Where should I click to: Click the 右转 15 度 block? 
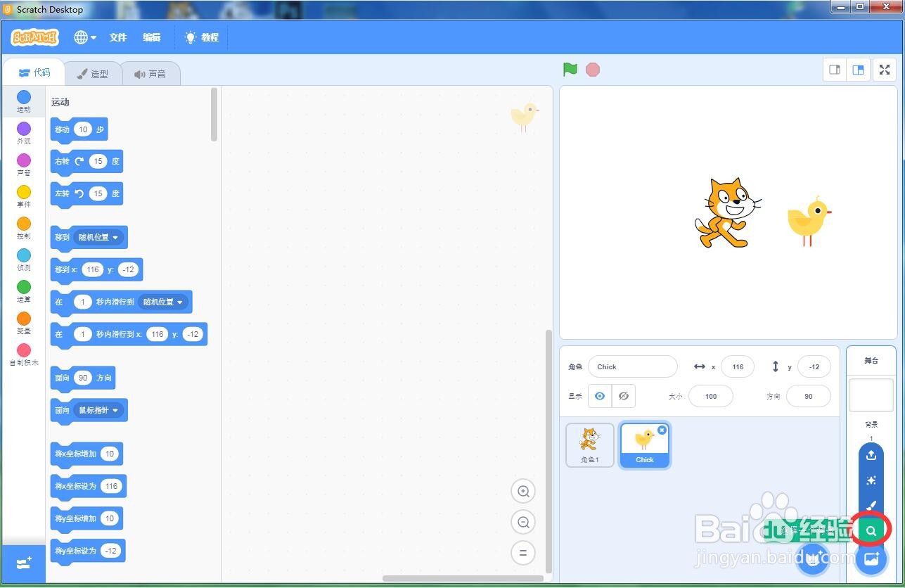pyautogui.click(x=86, y=162)
